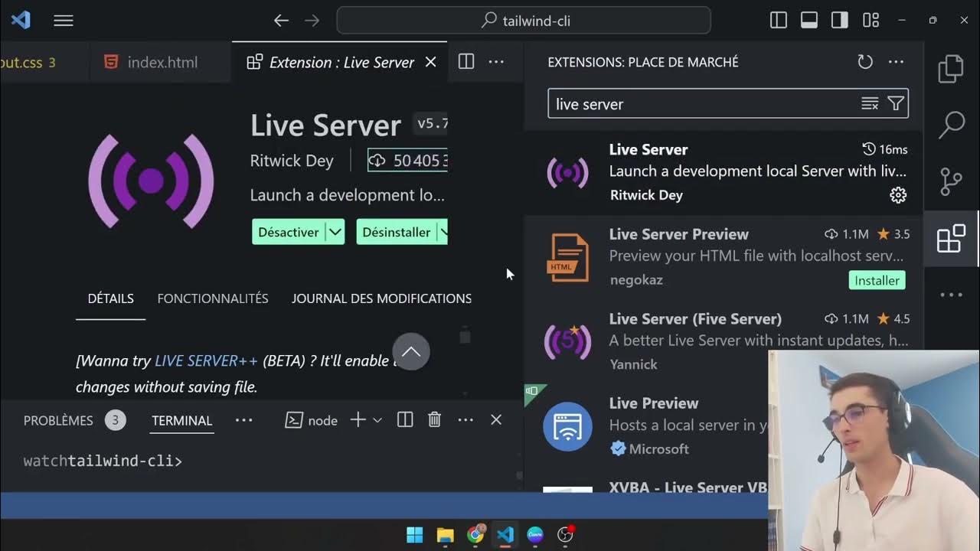Toggle the secondary sidebar layout icon
980x551 pixels.
[x=840, y=21]
